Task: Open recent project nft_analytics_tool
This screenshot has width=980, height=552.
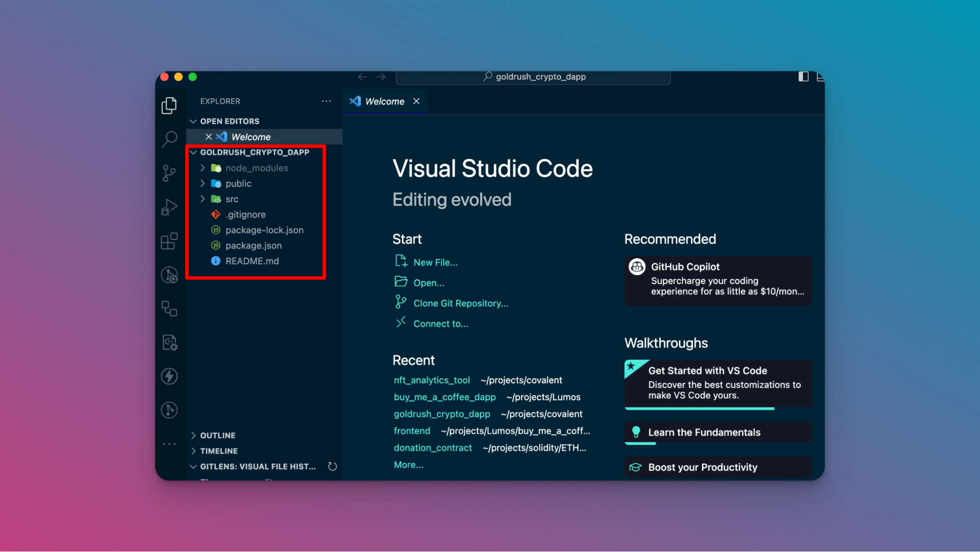Action: click(431, 380)
